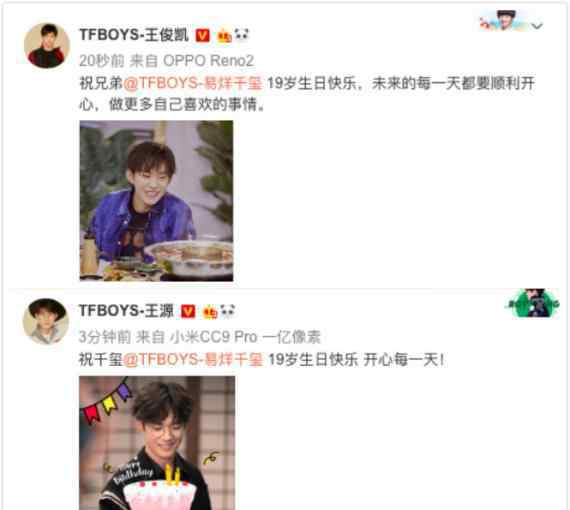
Task: Click the panda badge icon beside 王源
Action: pos(228,311)
